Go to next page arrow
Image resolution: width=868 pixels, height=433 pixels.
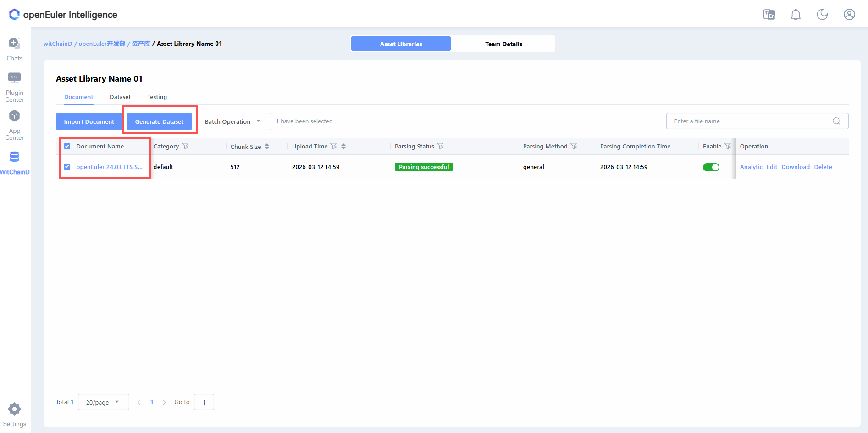(164, 402)
